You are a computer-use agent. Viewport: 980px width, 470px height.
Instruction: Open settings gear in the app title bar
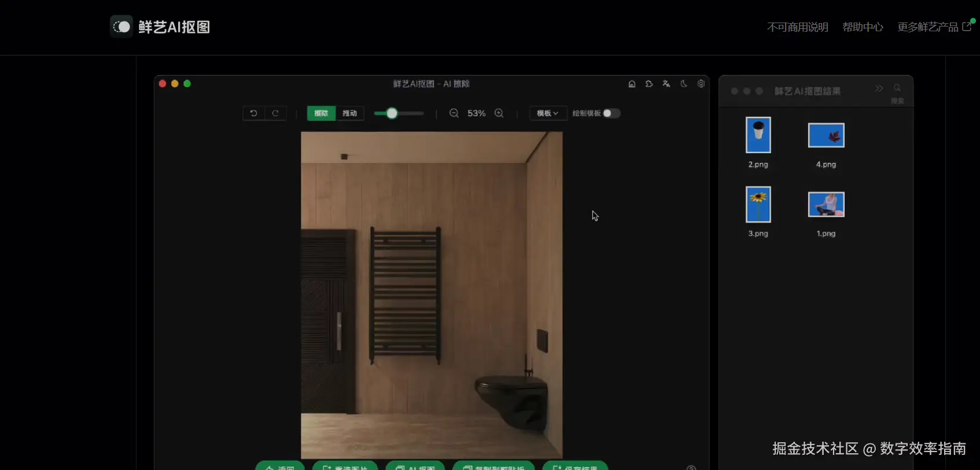coord(701,84)
